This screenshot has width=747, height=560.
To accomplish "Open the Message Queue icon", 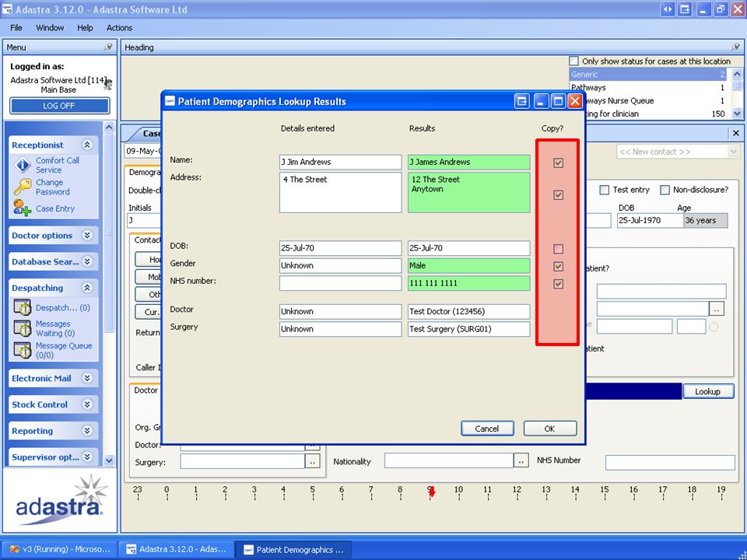I will pyautogui.click(x=22, y=350).
